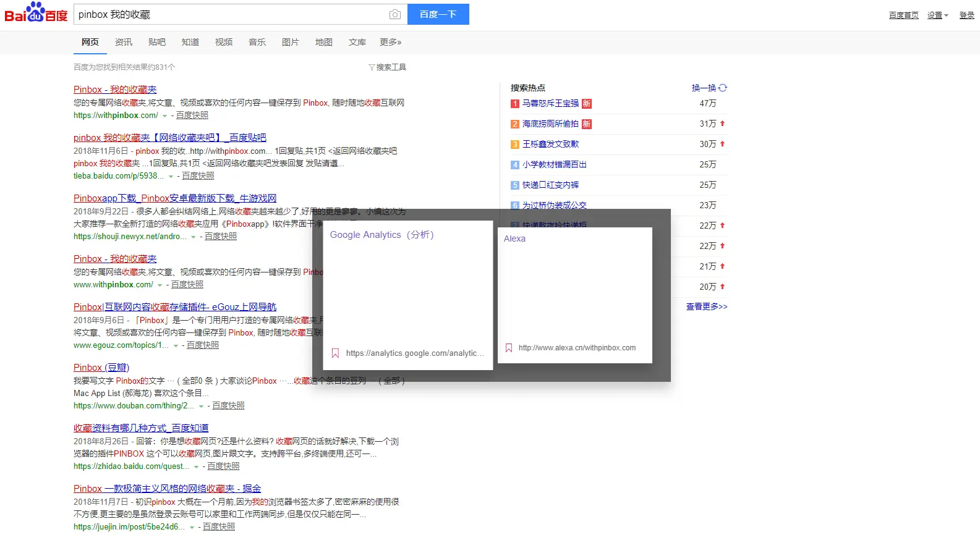Open 收藏资料有哪几种方式 百度知道 result

[x=141, y=428]
